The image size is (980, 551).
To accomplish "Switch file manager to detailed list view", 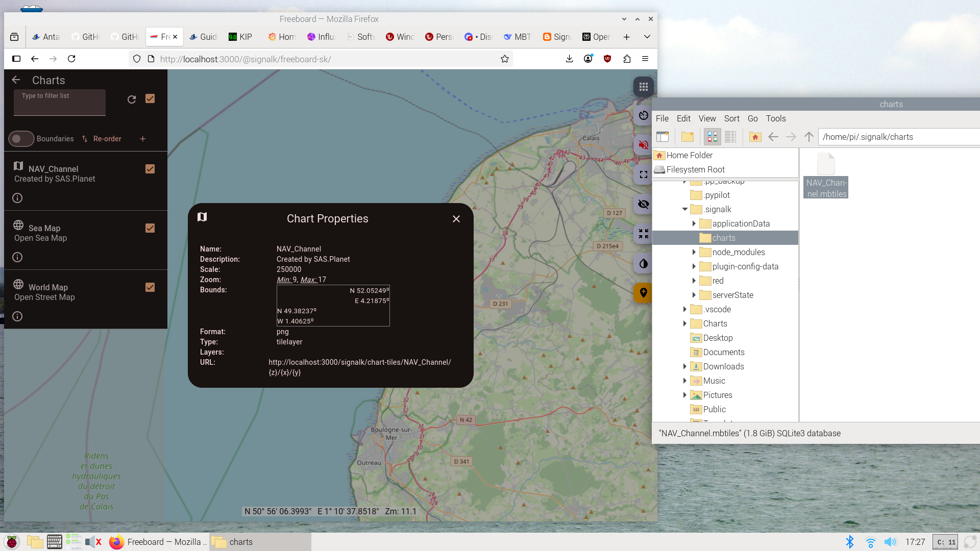I will click(x=730, y=137).
